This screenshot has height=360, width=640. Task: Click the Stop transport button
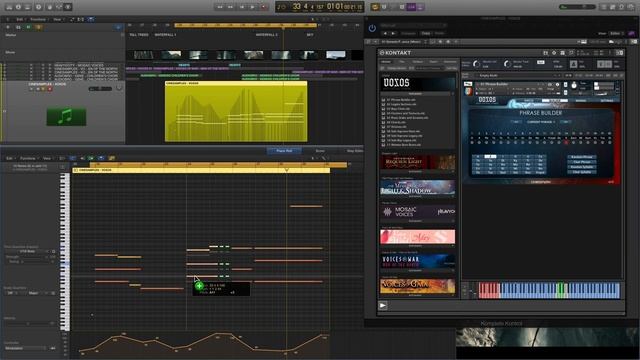(242, 7)
